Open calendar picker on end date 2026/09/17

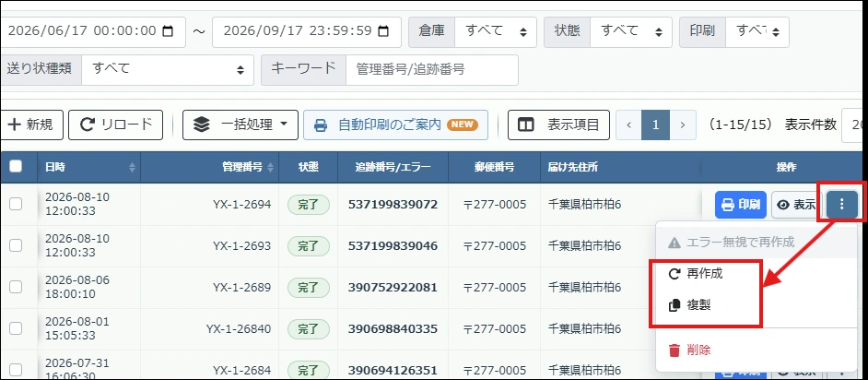pos(382,31)
